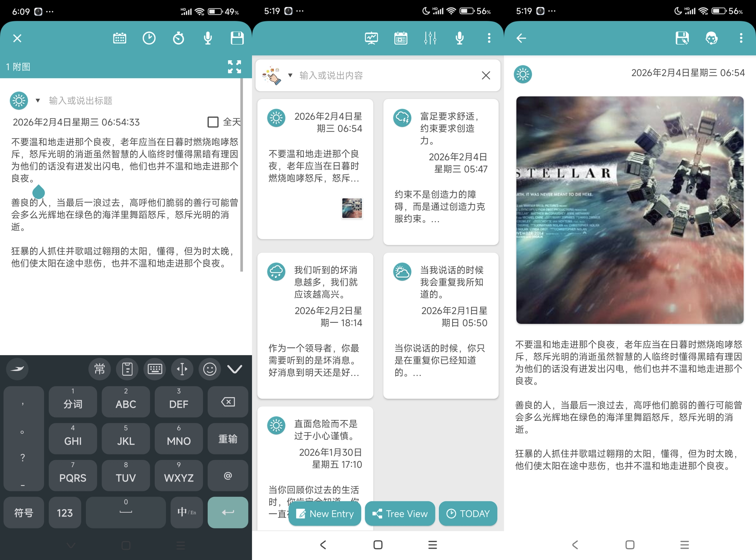Open the filter sliders settings icon
Image resolution: width=756 pixels, height=560 pixels.
(x=430, y=38)
